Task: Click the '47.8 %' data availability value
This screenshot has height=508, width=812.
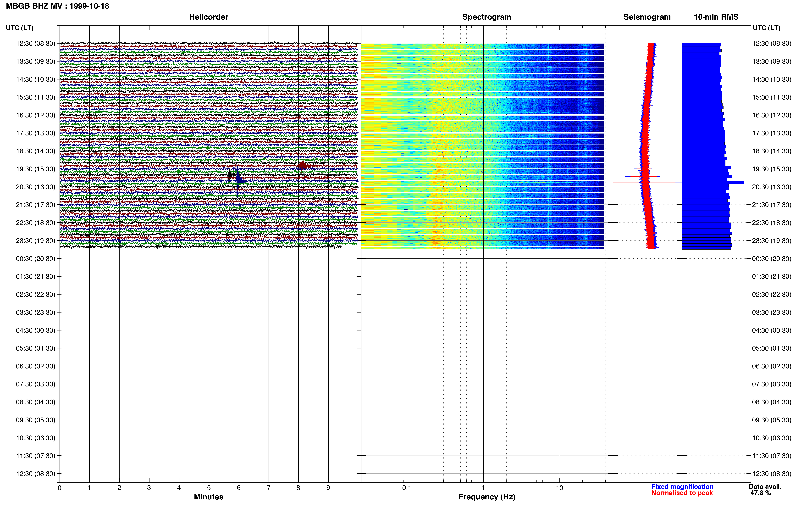Action: (761, 493)
